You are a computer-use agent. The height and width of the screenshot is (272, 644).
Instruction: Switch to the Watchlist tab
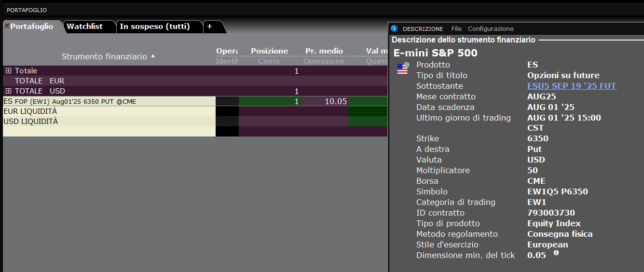85,27
